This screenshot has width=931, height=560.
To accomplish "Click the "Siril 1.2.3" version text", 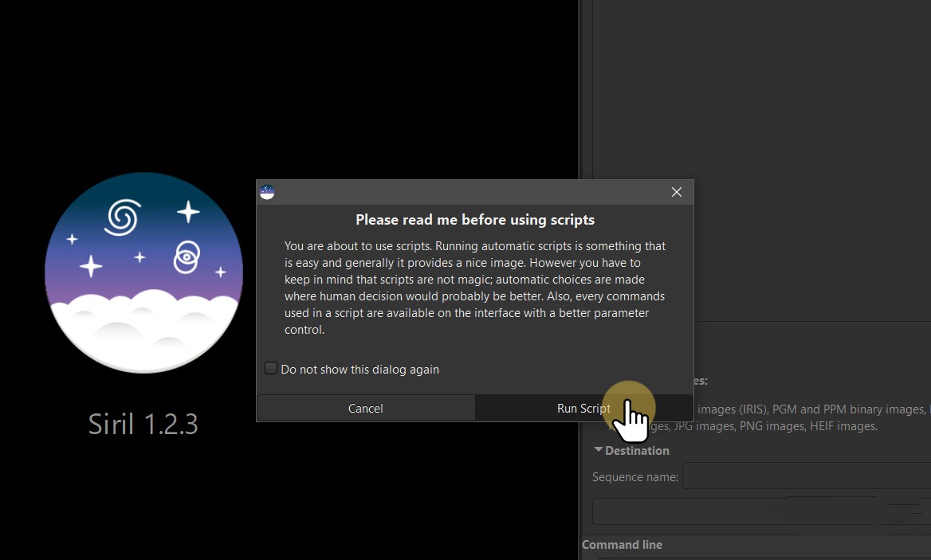I will 143,424.
